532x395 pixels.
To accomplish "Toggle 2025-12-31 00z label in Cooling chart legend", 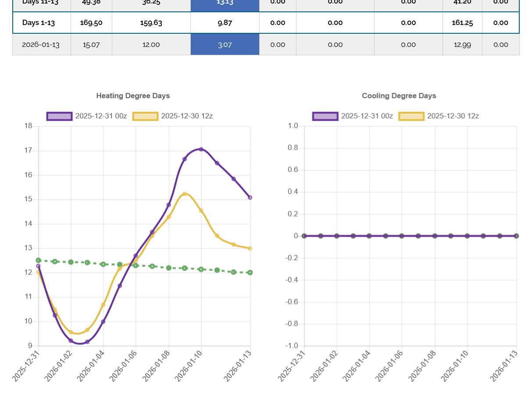I will 367,116.
